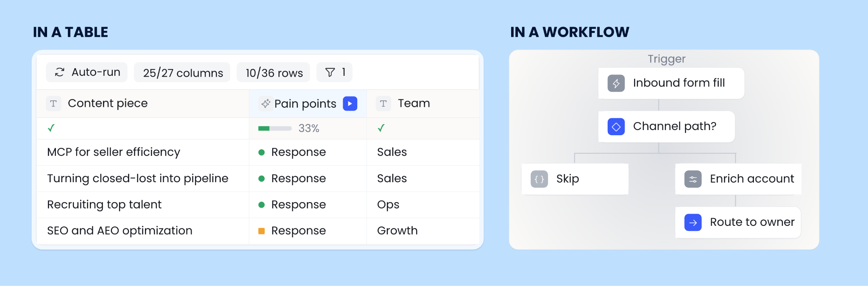Open the 25/27 columns selector
Image resolution: width=868 pixels, height=286 pixels.
[x=182, y=72]
